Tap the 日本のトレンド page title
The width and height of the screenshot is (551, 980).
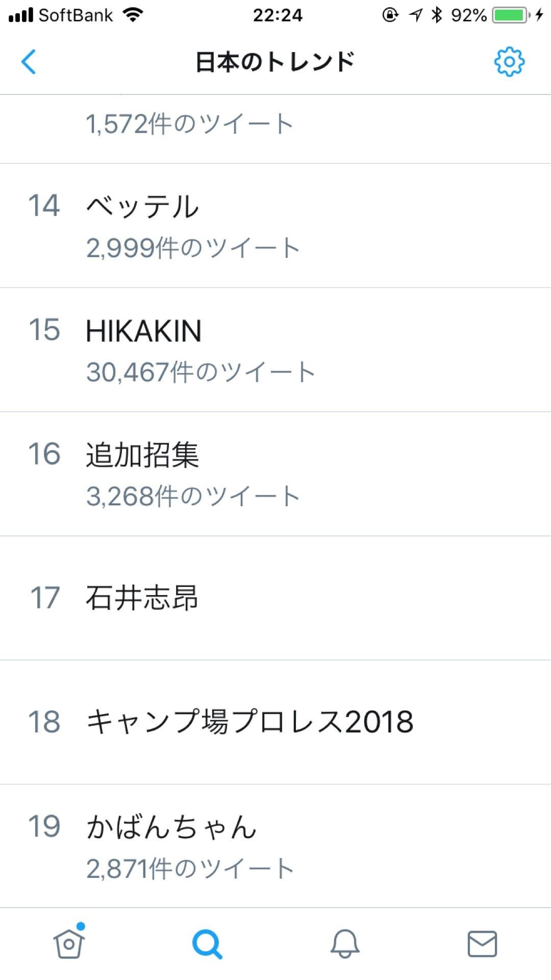coord(275,62)
